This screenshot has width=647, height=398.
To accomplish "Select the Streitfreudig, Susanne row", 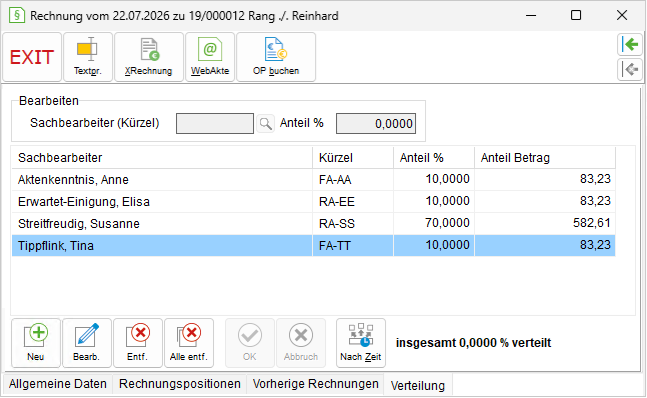I will pos(314,224).
